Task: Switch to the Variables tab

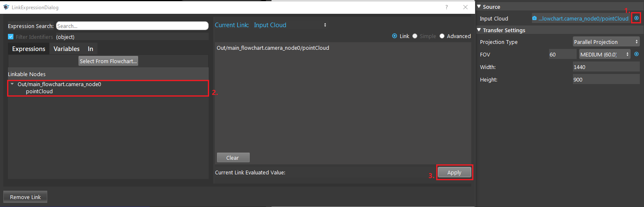Action: coord(66,49)
